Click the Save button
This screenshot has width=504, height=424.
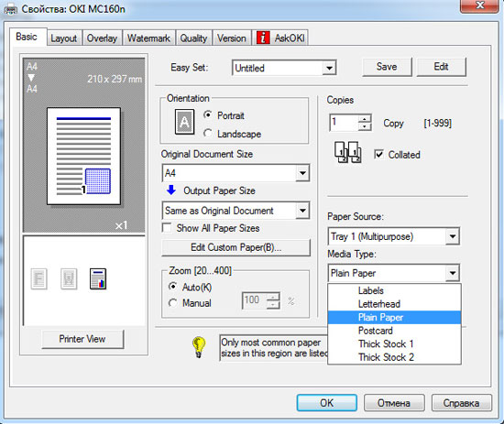click(387, 67)
